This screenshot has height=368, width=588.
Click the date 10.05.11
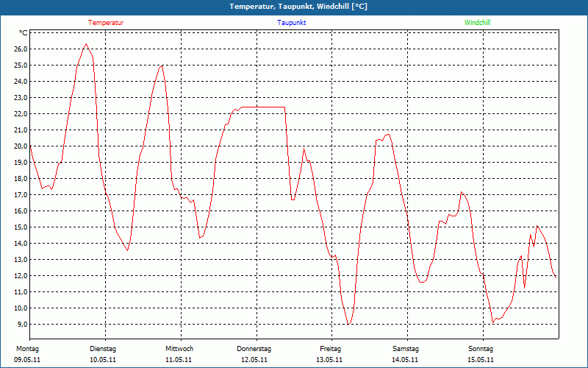pyautogui.click(x=103, y=360)
